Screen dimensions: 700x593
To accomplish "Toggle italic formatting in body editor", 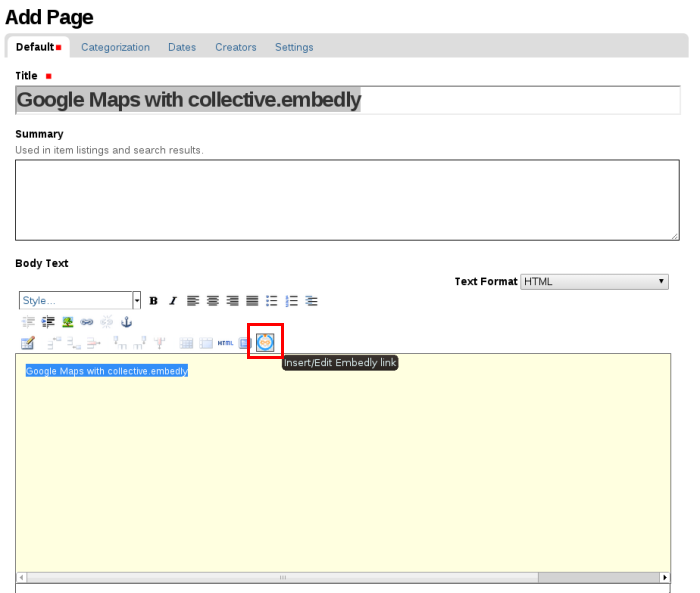I will coord(172,301).
